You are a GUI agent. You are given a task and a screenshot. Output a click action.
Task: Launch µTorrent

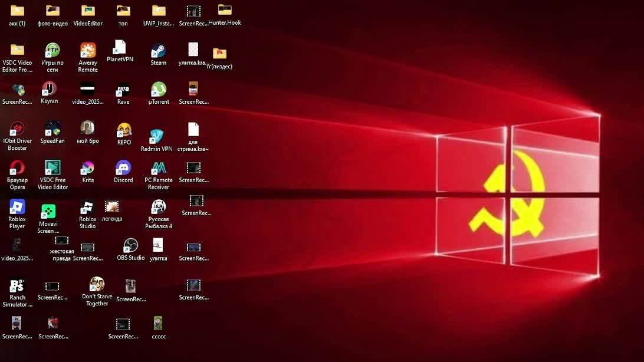[x=159, y=89]
